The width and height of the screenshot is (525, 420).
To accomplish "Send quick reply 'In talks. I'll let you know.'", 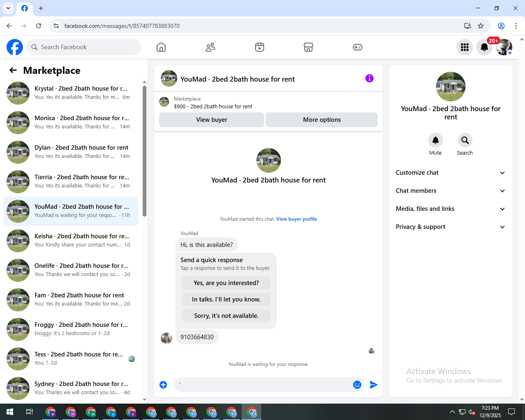I will click(x=226, y=299).
